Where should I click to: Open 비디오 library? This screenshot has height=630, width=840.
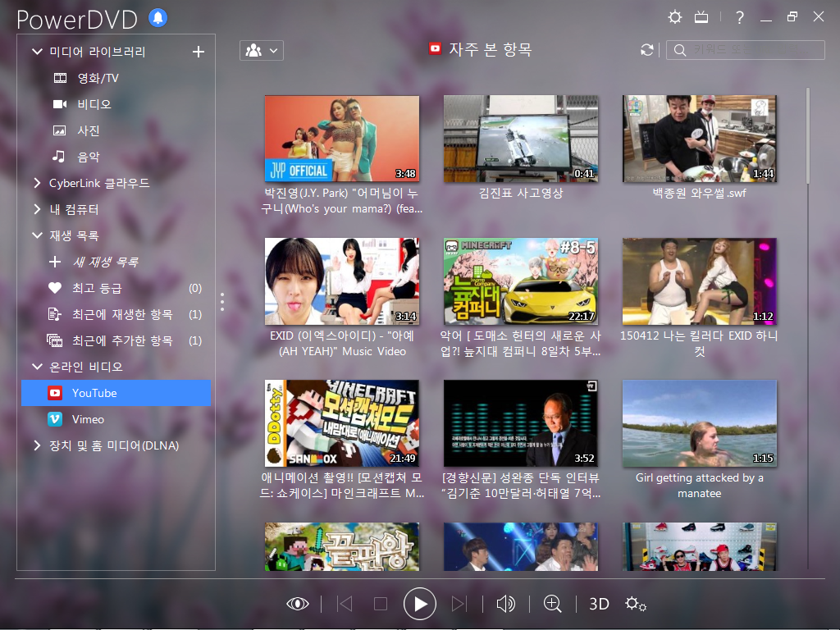(x=94, y=104)
